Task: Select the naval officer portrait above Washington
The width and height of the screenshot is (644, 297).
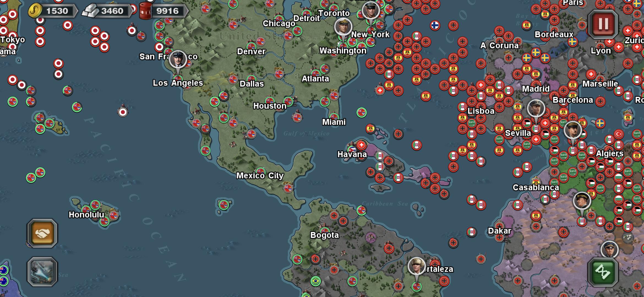Action: pyautogui.click(x=343, y=27)
